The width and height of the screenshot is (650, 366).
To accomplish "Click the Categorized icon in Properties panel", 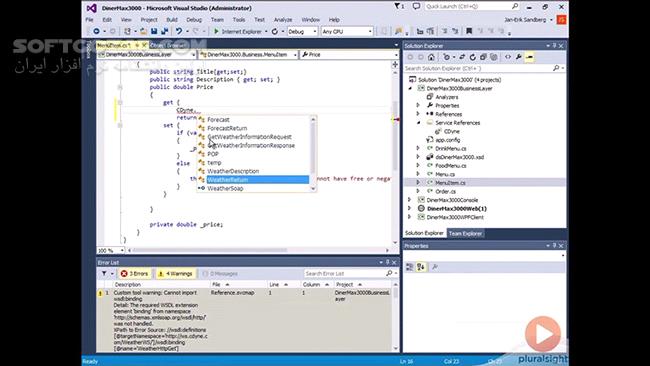I will tap(410, 267).
